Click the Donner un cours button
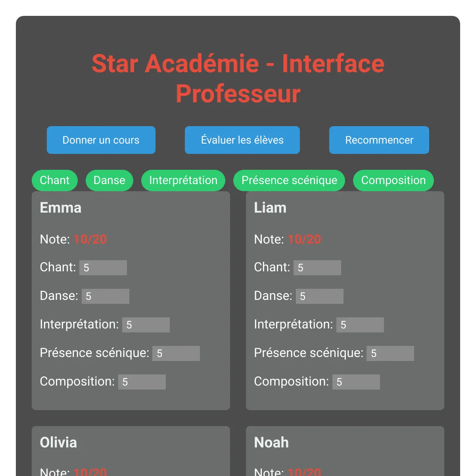This screenshot has height=476, width=476. (x=101, y=140)
